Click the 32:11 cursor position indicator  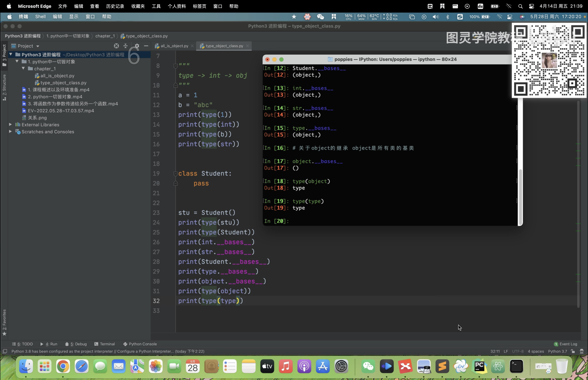[495, 351]
